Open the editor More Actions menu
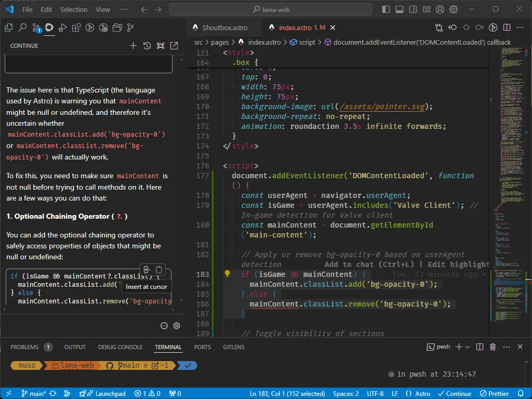The width and height of the screenshot is (532, 399). click(x=520, y=28)
